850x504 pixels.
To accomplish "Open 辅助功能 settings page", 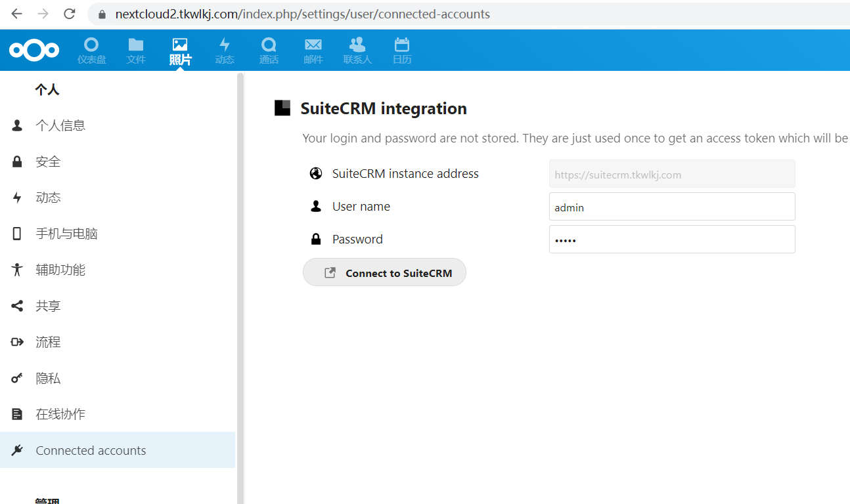I will pos(118,270).
